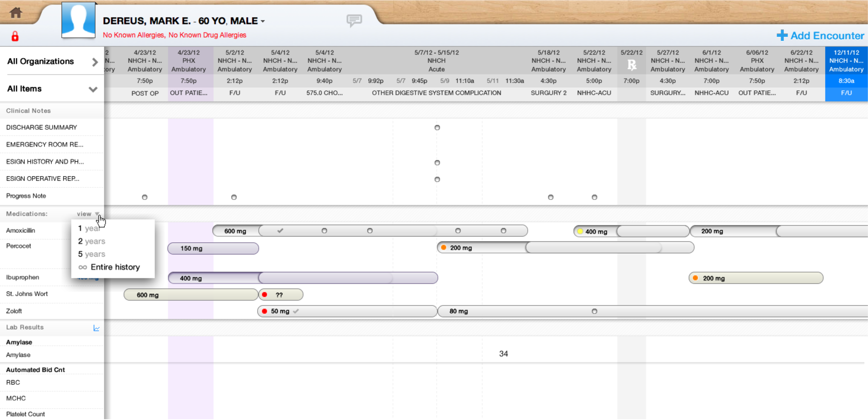Viewport: 868px width, 420px height.
Task: Click the Amoxicillin 600 mg checkmark
Action: [280, 231]
